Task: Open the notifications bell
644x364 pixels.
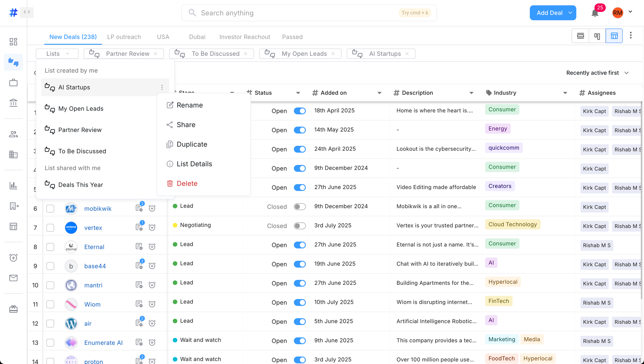Action: [595, 13]
